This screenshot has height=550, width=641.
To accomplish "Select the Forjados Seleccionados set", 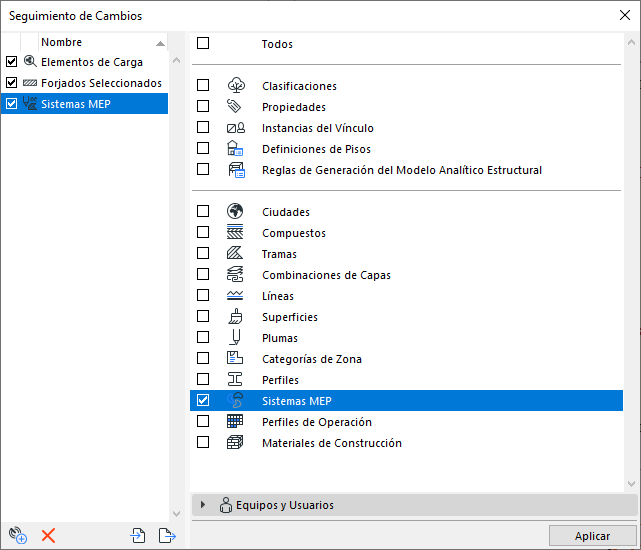I will click(x=84, y=83).
